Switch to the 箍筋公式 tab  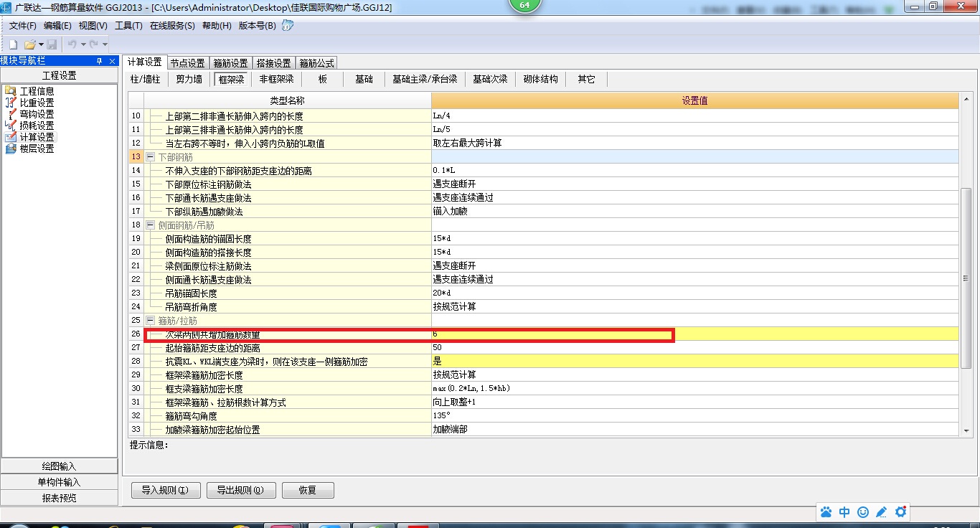click(316, 63)
